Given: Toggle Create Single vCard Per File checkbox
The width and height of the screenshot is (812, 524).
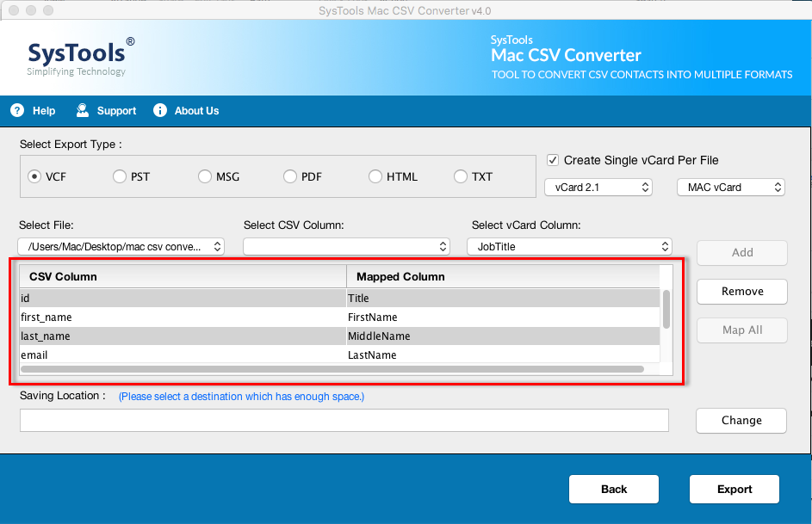Looking at the screenshot, I should [x=553, y=160].
